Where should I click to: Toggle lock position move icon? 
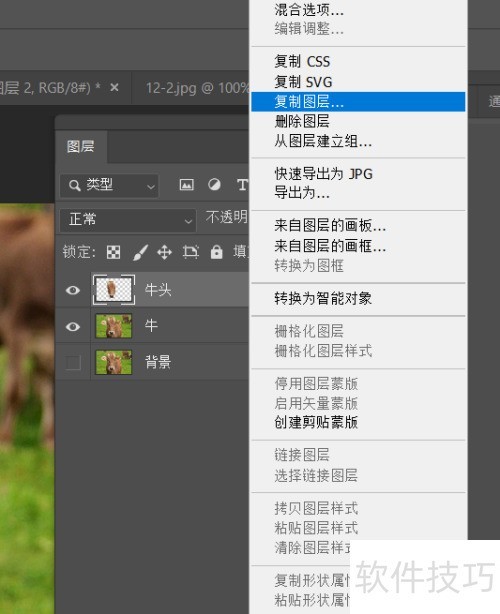[164, 252]
